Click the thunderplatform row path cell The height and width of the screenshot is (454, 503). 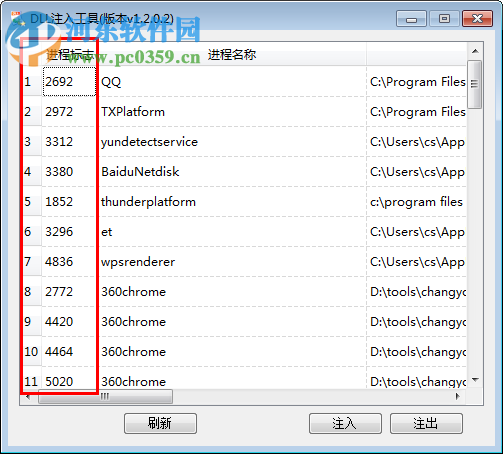coord(417,202)
